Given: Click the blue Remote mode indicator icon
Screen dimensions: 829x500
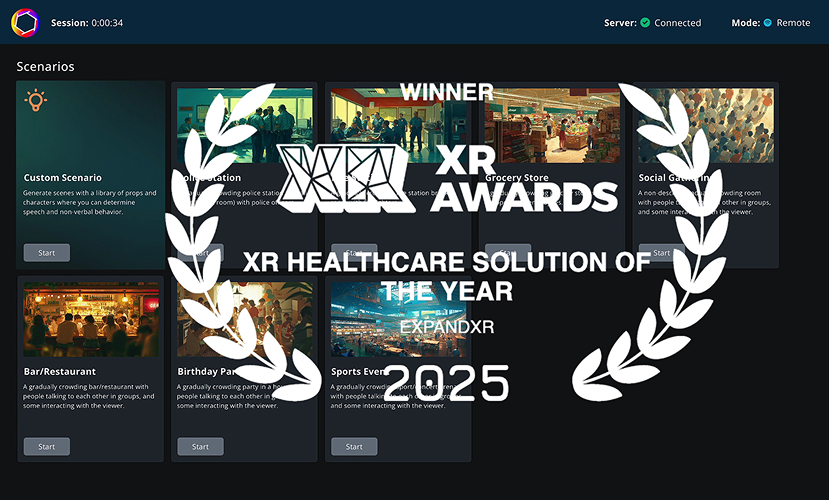Looking at the screenshot, I should 768,23.
